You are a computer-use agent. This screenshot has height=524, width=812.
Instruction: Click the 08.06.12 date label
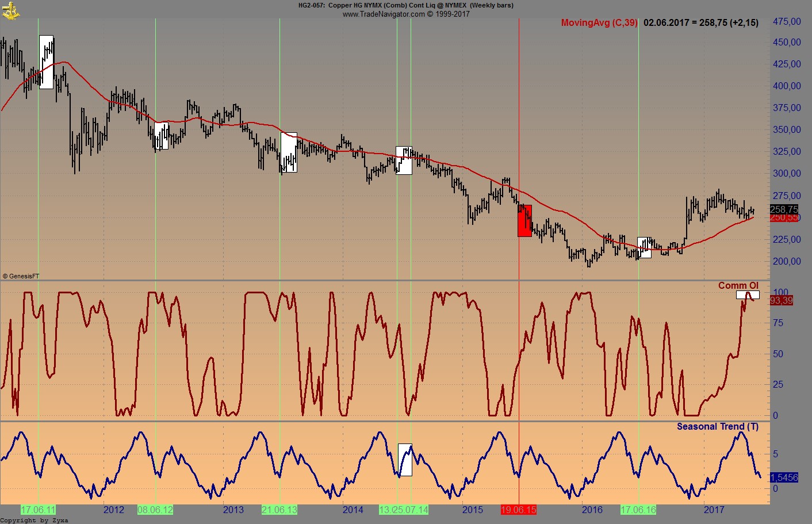coord(156,510)
